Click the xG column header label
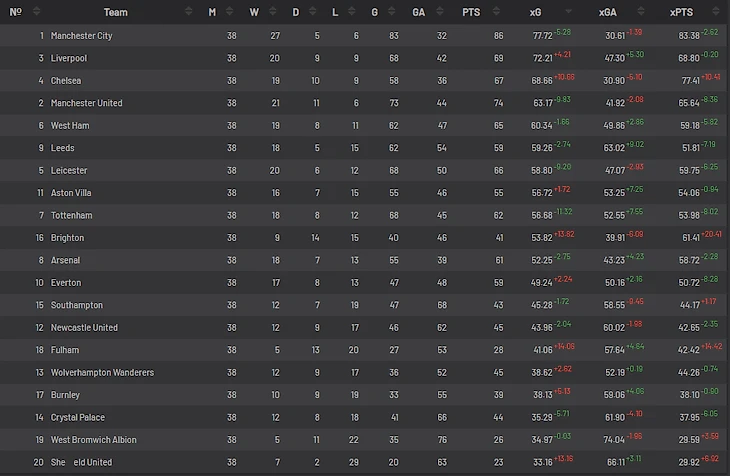Image resolution: width=730 pixels, height=476 pixels. click(x=535, y=12)
